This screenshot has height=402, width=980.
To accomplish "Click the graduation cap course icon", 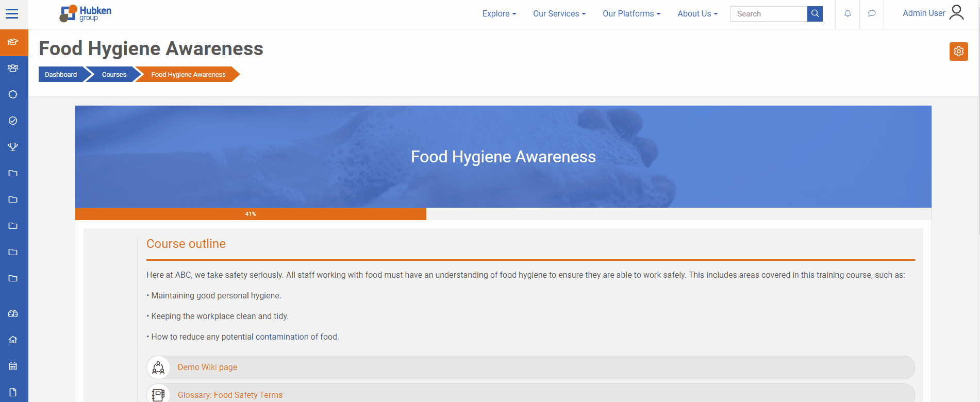I will point(13,42).
